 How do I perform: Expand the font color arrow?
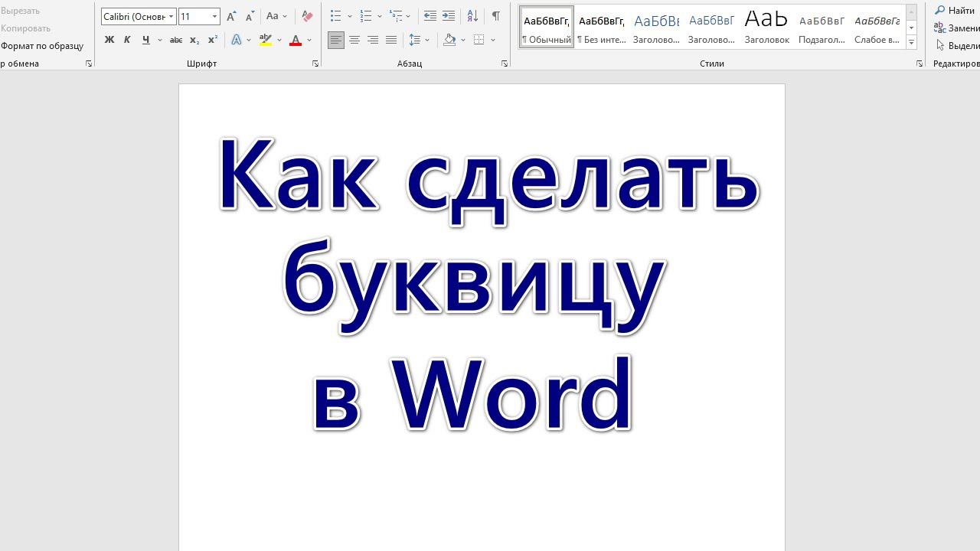tap(309, 40)
